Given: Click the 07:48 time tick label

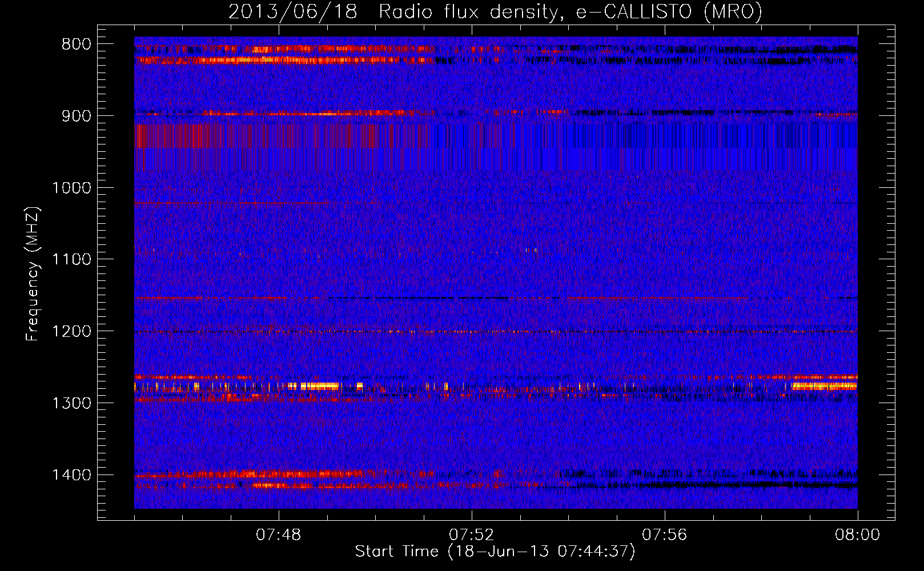Looking at the screenshot, I should tap(279, 535).
